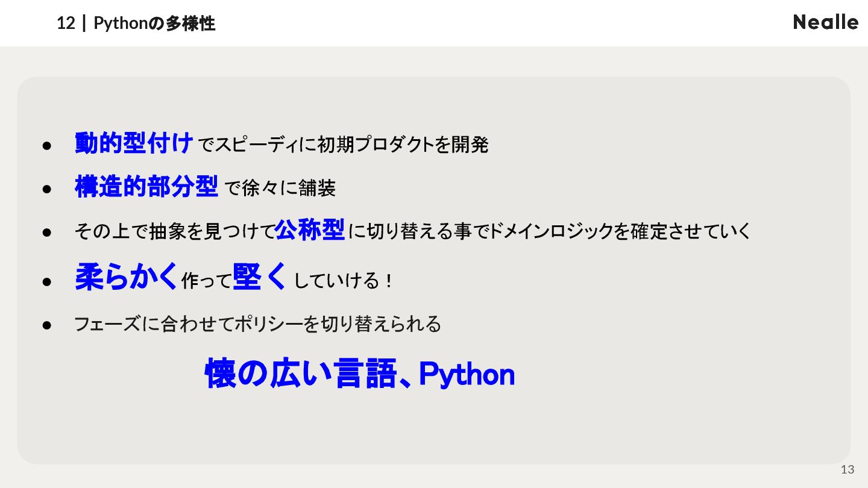The image size is (868, 488).
Task: Click the bullet dot before "フェーズに合わせて"
Action: [x=48, y=325]
